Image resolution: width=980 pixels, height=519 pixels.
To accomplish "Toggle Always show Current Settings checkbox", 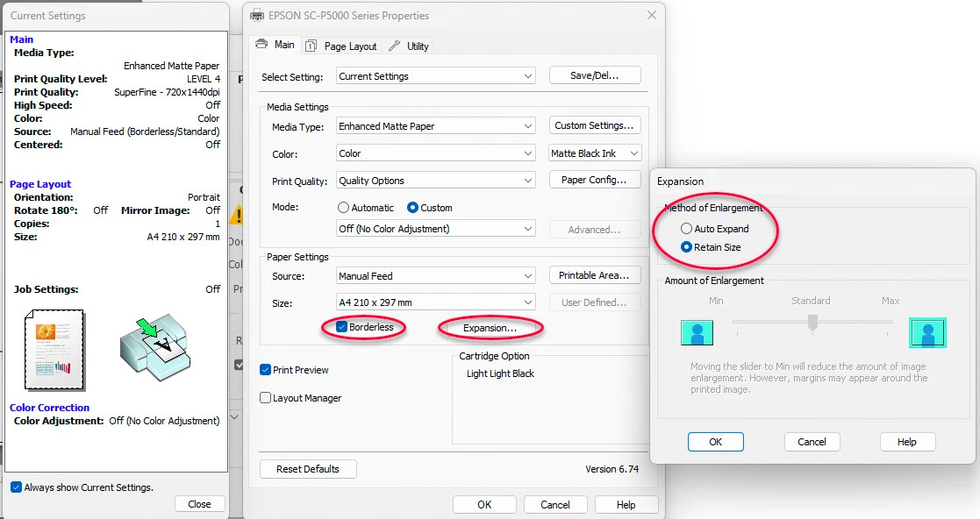I will point(17,487).
